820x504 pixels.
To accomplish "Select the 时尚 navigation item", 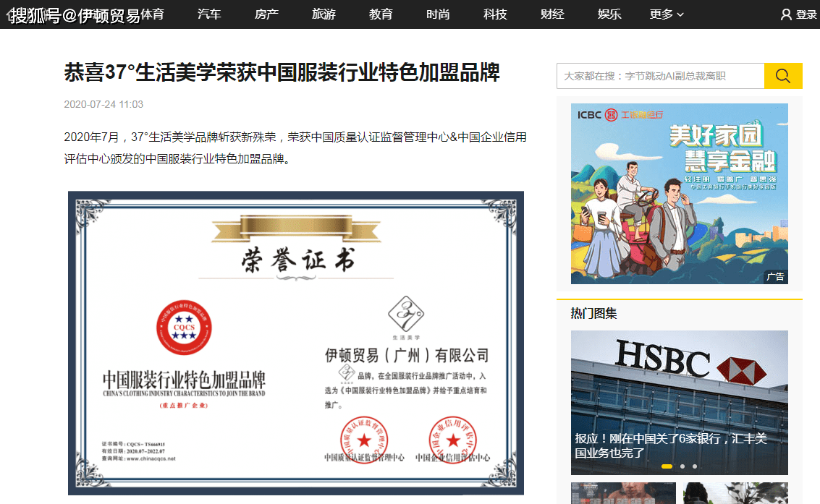I will click(x=438, y=14).
